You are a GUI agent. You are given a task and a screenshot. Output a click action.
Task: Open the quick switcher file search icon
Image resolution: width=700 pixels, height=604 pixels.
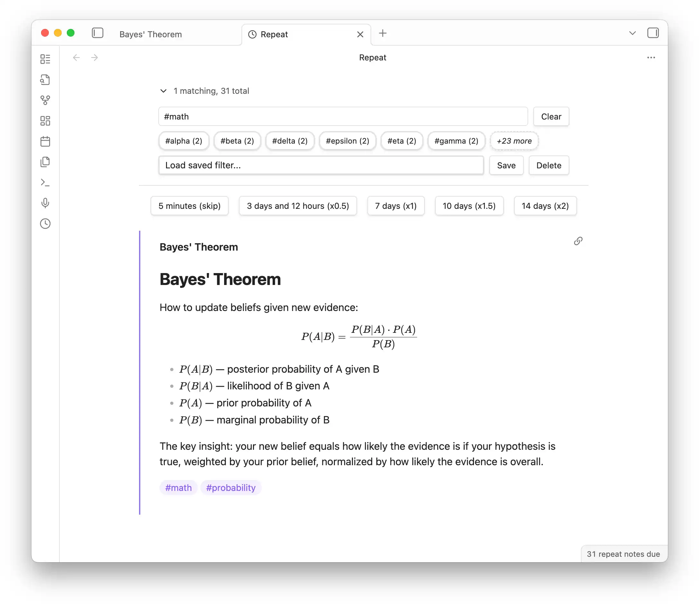click(x=45, y=80)
